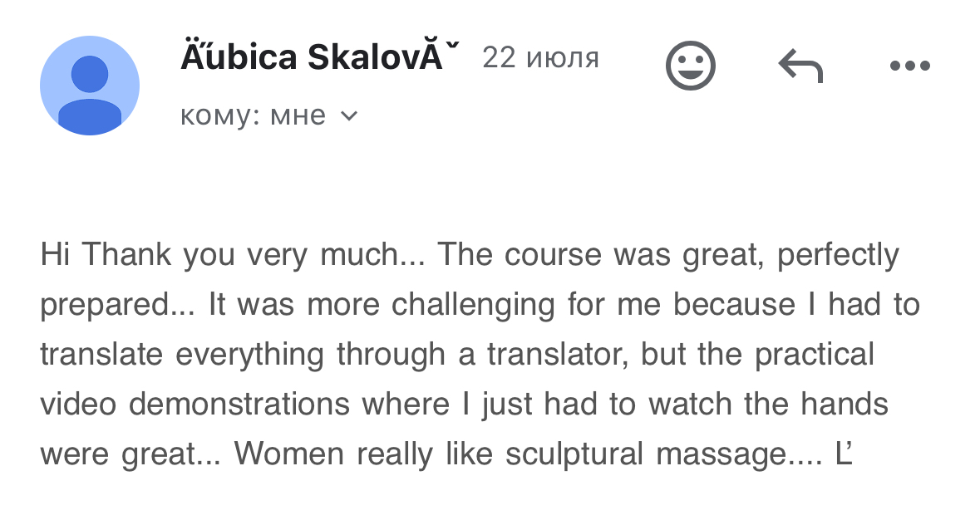Add an emoji reaction to the email
The image size is (980, 520).
[x=691, y=66]
